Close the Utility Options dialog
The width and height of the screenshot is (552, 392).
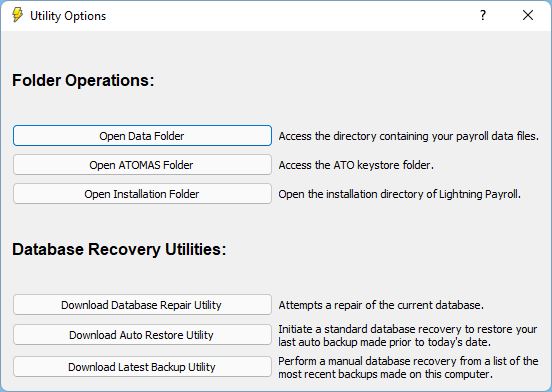coord(528,15)
